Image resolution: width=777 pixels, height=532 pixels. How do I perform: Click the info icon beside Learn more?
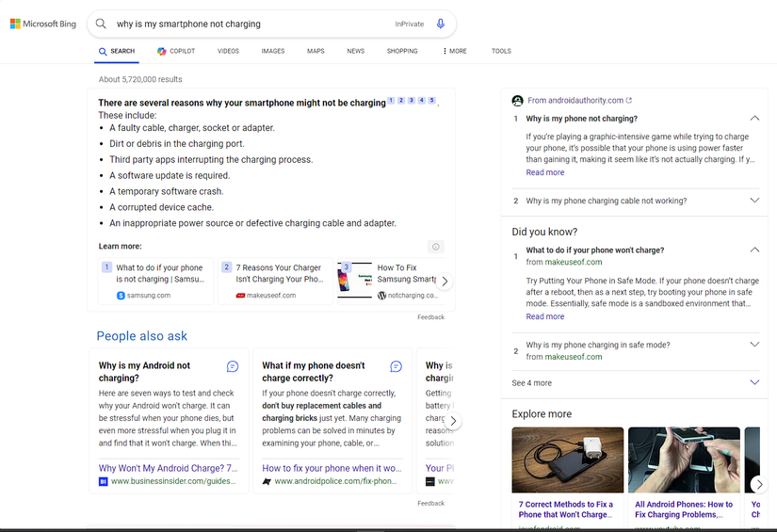435,247
